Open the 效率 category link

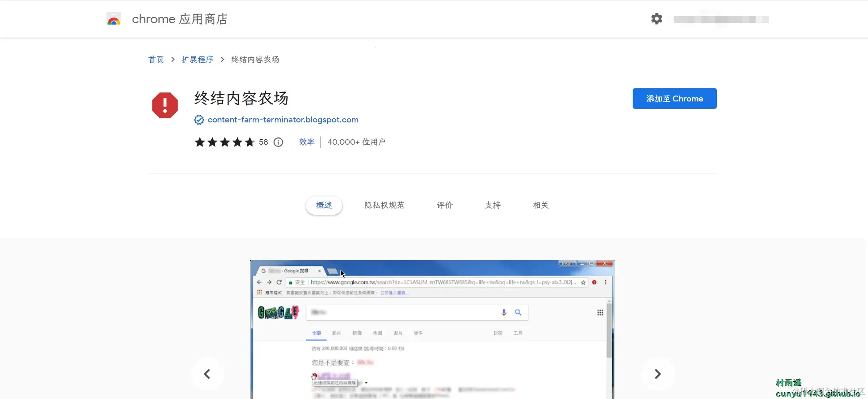click(x=307, y=142)
